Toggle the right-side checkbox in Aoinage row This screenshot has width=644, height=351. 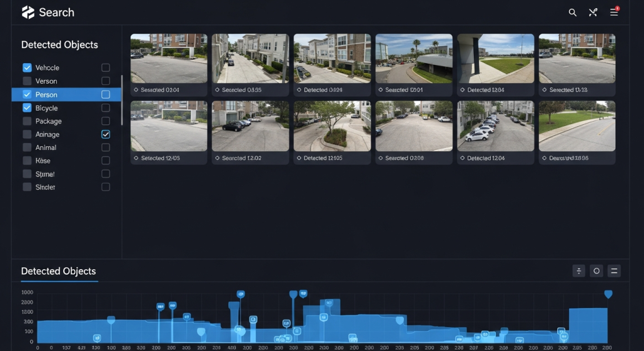point(106,134)
